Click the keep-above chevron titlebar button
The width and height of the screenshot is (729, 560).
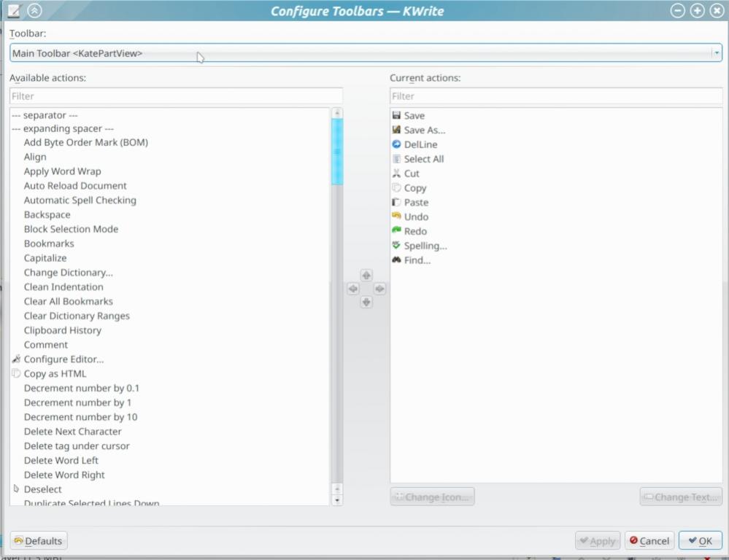click(34, 10)
